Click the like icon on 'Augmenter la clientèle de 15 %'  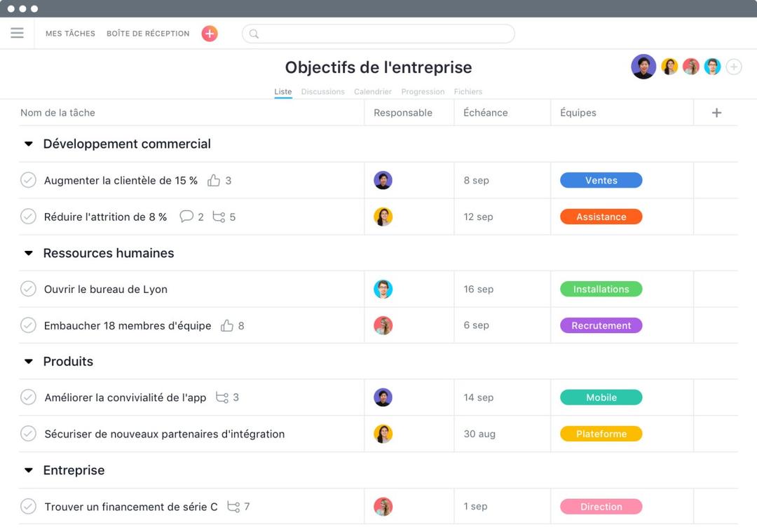pyautogui.click(x=214, y=180)
